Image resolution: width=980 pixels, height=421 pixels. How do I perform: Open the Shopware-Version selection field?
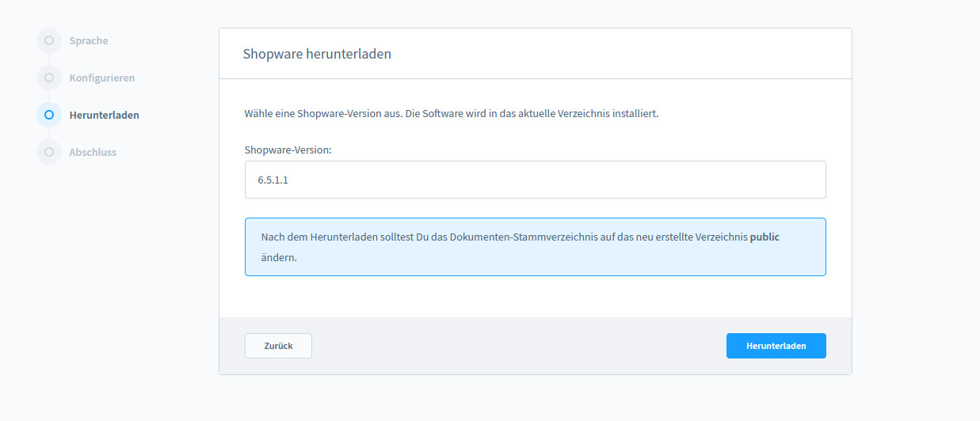[535, 180]
